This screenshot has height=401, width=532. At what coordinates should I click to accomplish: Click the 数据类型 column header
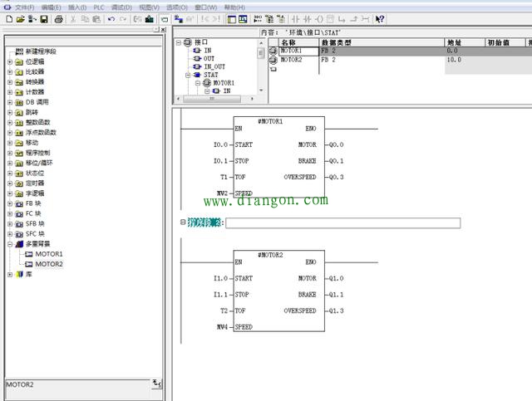pyautogui.click(x=382, y=42)
